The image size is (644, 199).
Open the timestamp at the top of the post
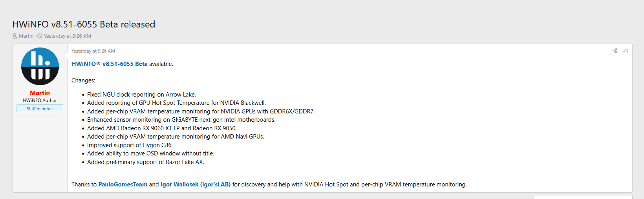tap(93, 51)
